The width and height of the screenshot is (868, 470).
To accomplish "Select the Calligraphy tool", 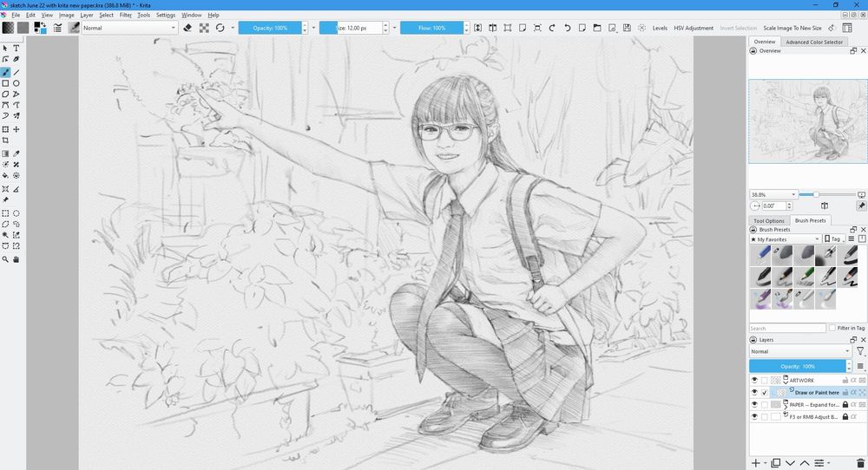I will pyautogui.click(x=16, y=59).
